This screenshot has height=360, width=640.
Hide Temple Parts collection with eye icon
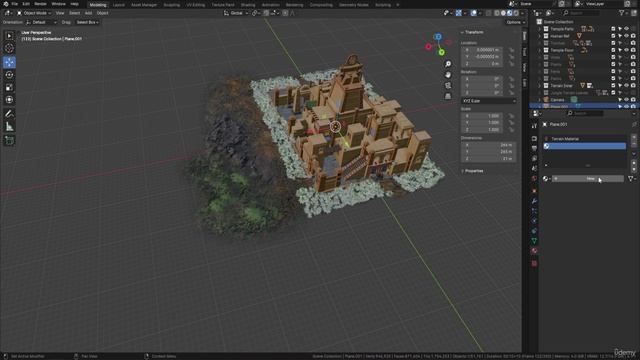click(x=627, y=29)
